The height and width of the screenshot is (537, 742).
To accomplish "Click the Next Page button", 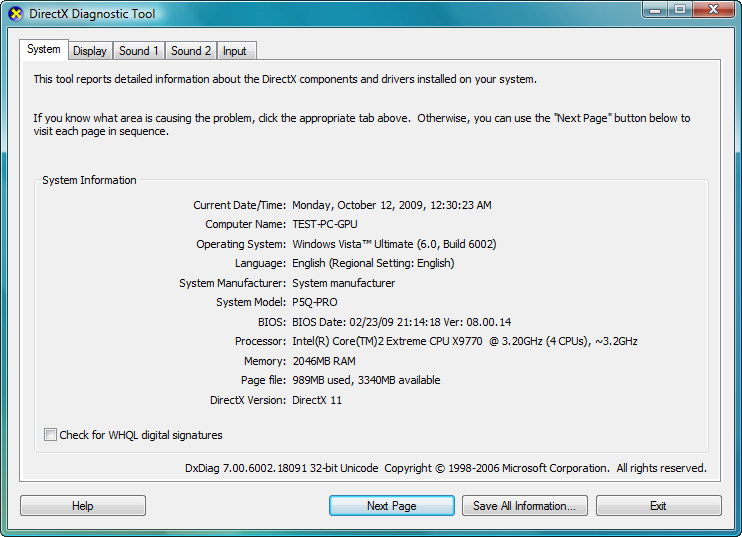I will pos(392,506).
